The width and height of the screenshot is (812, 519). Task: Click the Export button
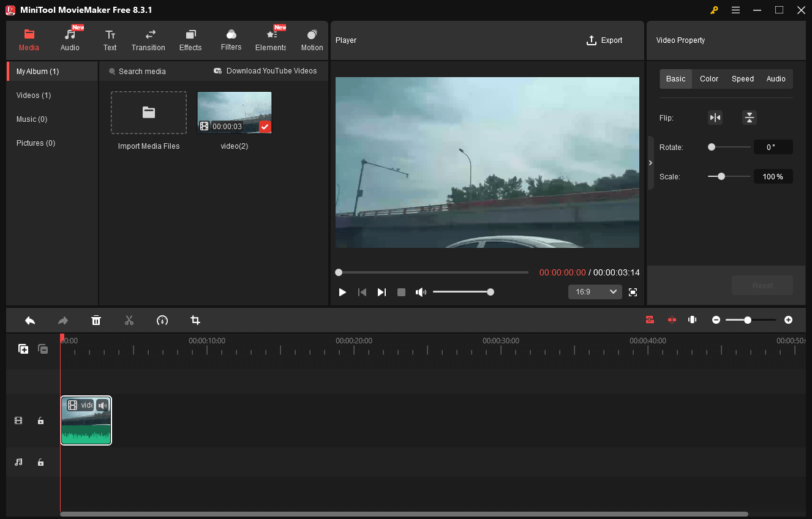[x=604, y=40]
